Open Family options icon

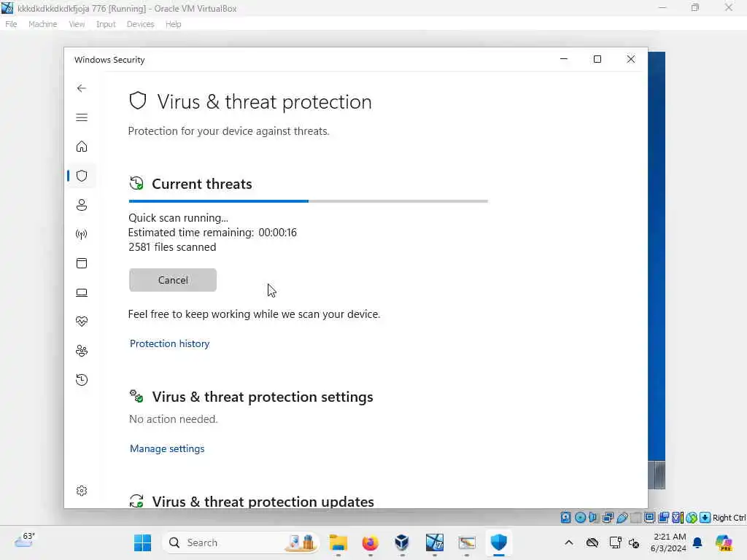[x=82, y=351]
